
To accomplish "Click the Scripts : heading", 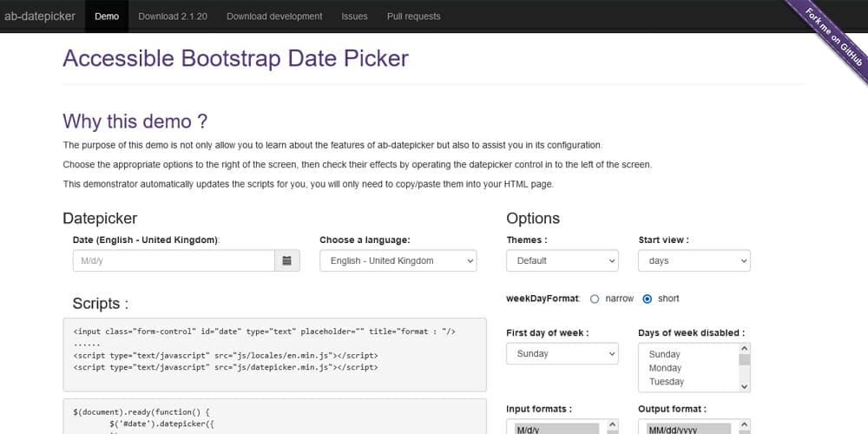I will click(100, 303).
